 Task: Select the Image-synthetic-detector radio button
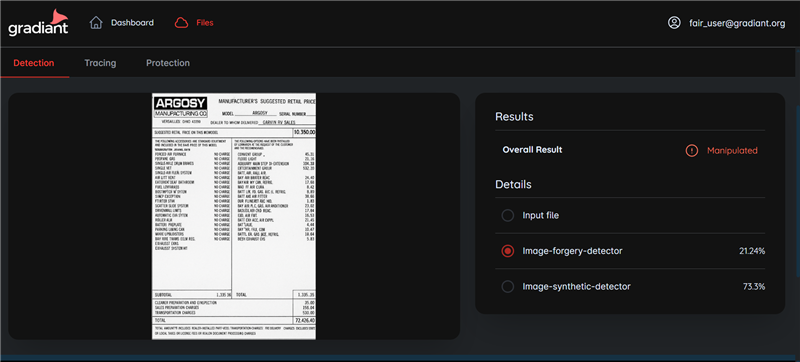507,287
